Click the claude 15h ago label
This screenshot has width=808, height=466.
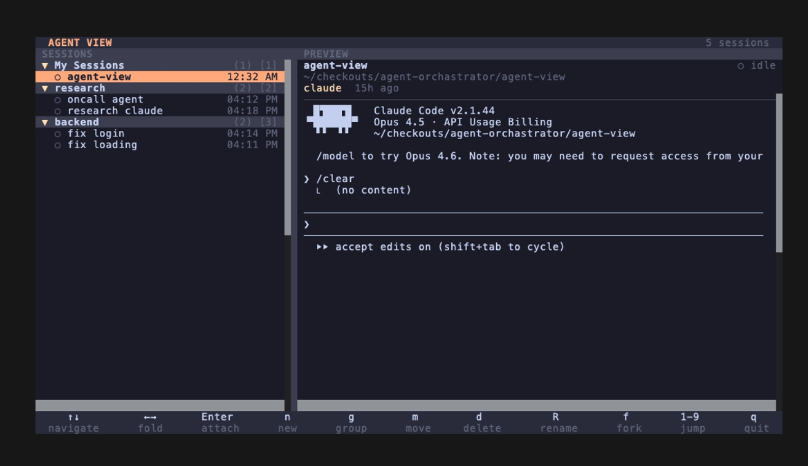(x=351, y=88)
